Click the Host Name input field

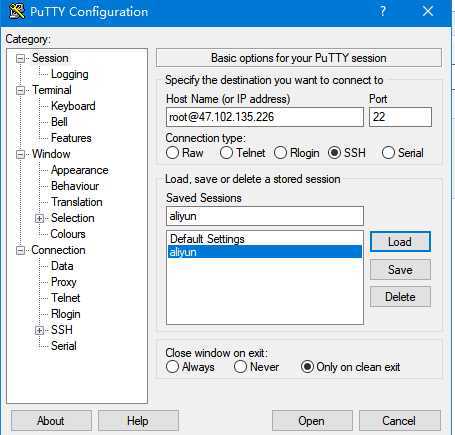pyautogui.click(x=265, y=117)
